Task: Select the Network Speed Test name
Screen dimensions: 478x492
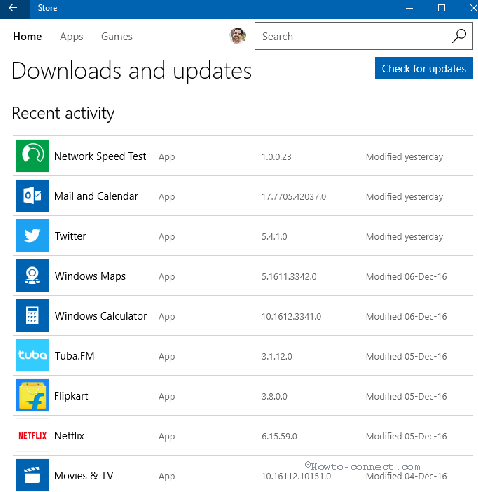Action: [x=100, y=156]
